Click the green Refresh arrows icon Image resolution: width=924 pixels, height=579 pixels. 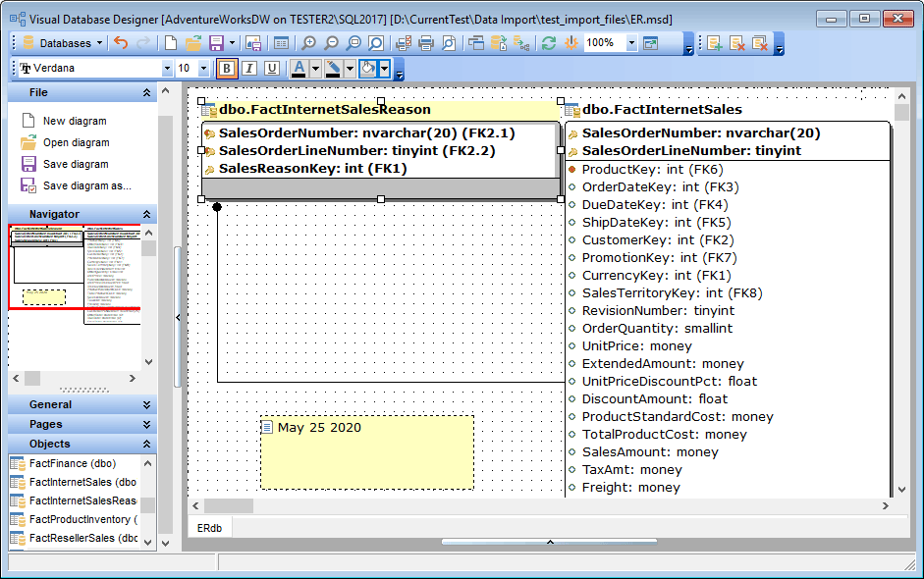coord(549,43)
